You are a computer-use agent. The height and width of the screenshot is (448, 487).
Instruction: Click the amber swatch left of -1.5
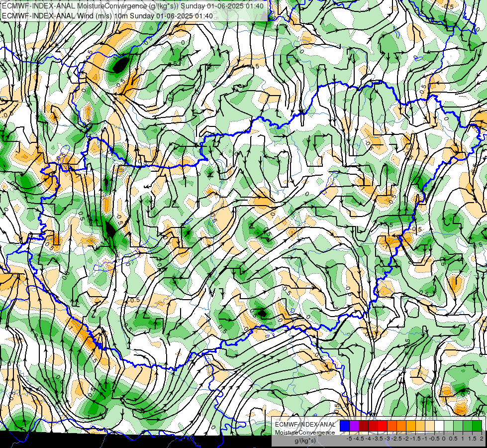click(411, 426)
